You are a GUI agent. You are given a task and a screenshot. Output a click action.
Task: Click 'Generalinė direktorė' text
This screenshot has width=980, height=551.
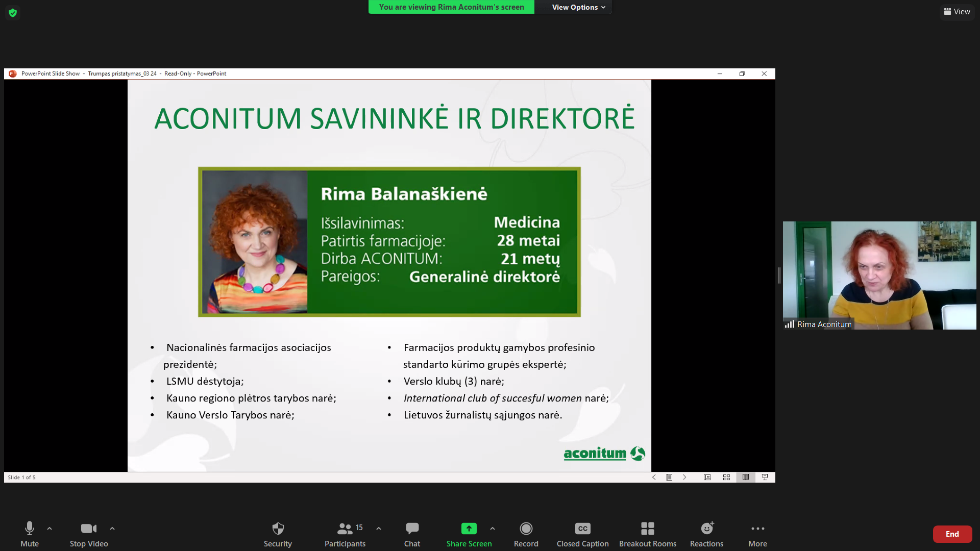click(x=484, y=277)
